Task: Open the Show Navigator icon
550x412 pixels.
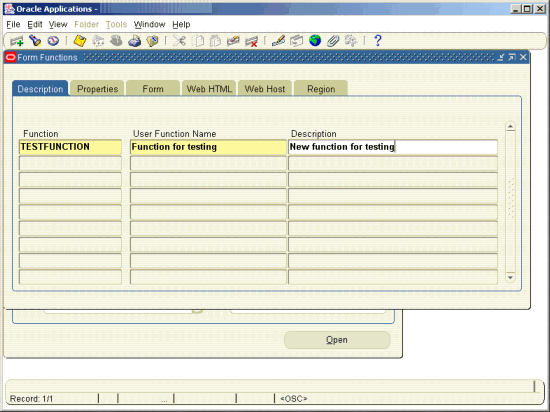Action: point(53,41)
